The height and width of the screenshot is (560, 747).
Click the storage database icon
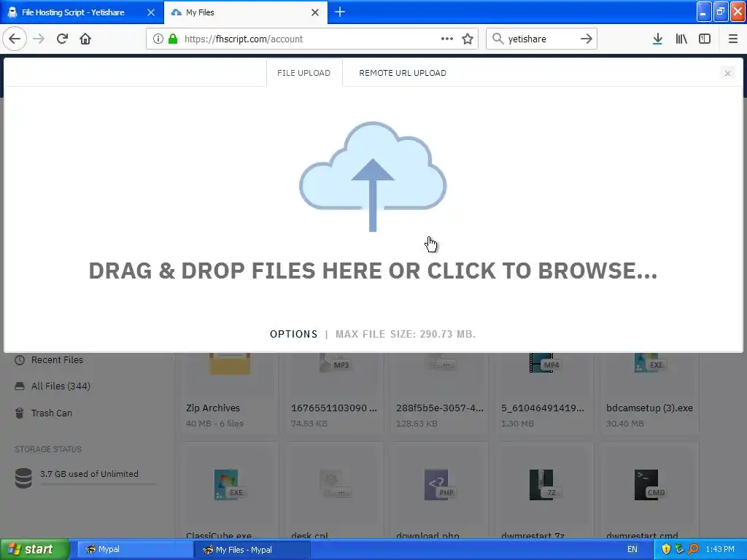pyautogui.click(x=23, y=478)
